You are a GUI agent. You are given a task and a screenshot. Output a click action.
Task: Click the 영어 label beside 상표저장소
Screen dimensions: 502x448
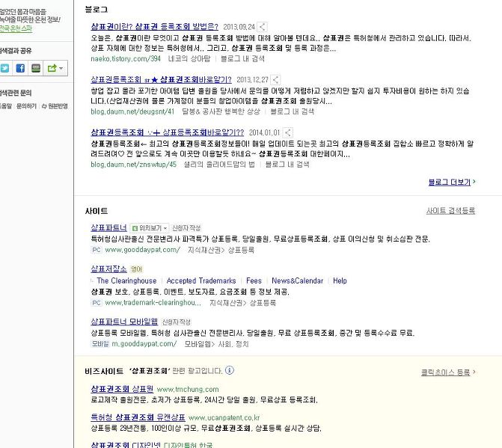click(x=136, y=269)
